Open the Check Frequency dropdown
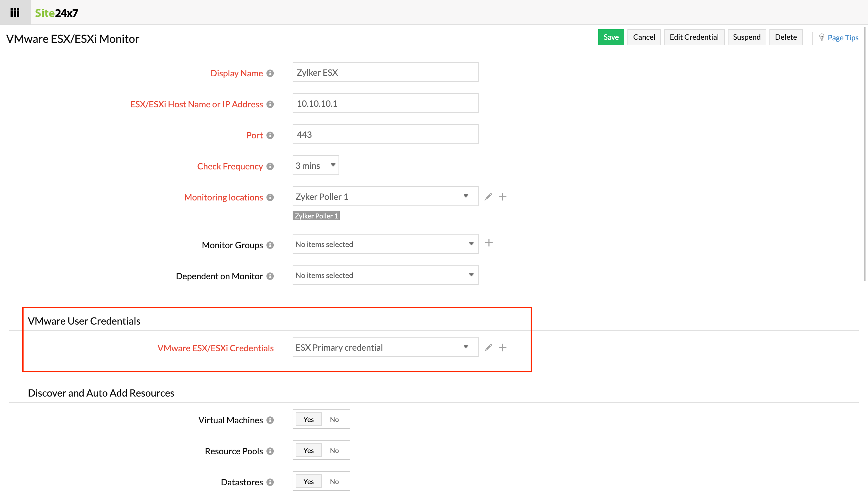The image size is (868, 503). (x=315, y=165)
